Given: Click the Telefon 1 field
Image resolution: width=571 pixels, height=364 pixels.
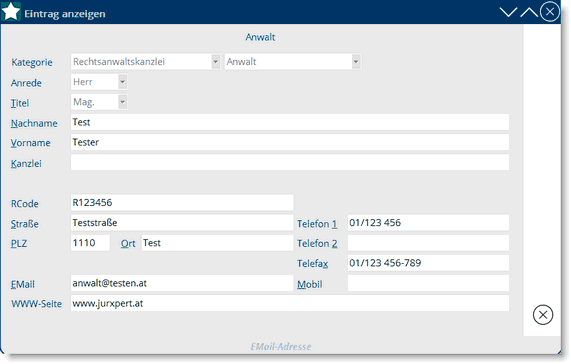Looking at the screenshot, I should click(x=428, y=223).
